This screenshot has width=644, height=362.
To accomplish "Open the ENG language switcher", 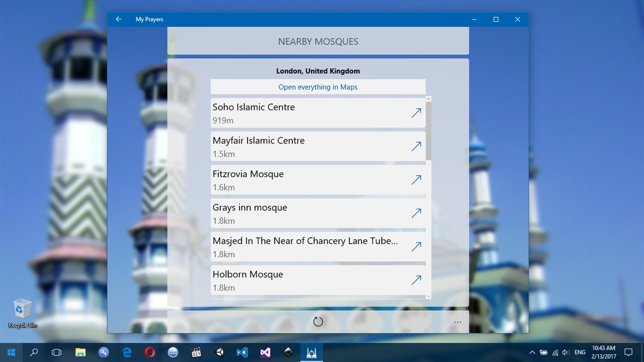I will click(580, 352).
